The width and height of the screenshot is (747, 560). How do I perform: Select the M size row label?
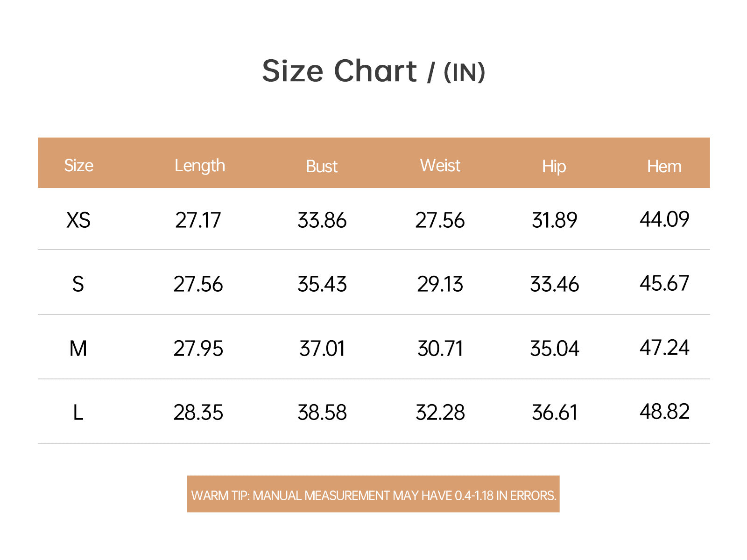(x=78, y=349)
